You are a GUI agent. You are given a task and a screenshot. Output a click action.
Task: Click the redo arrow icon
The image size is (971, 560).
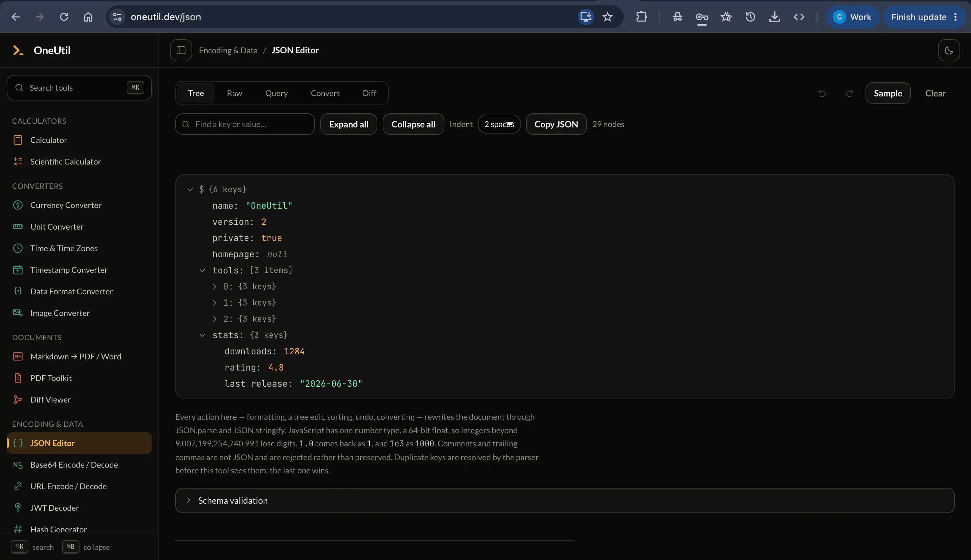849,93
